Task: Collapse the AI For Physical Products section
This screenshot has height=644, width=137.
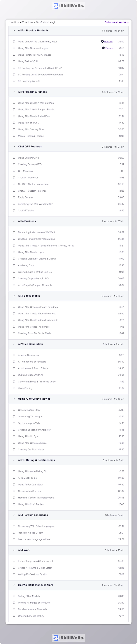Action: coord(14,31)
